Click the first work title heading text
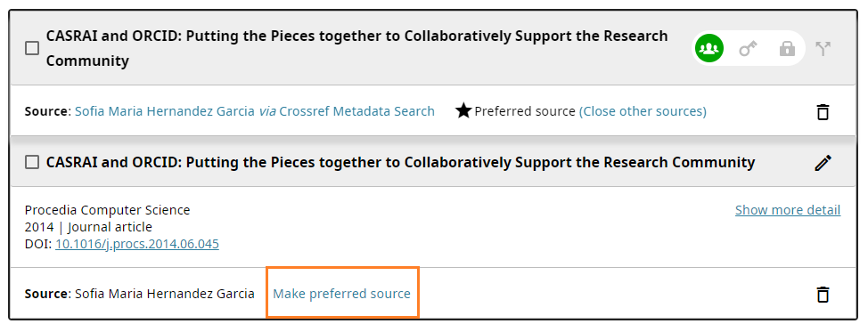Screen dimensions: 868x332 (357, 48)
